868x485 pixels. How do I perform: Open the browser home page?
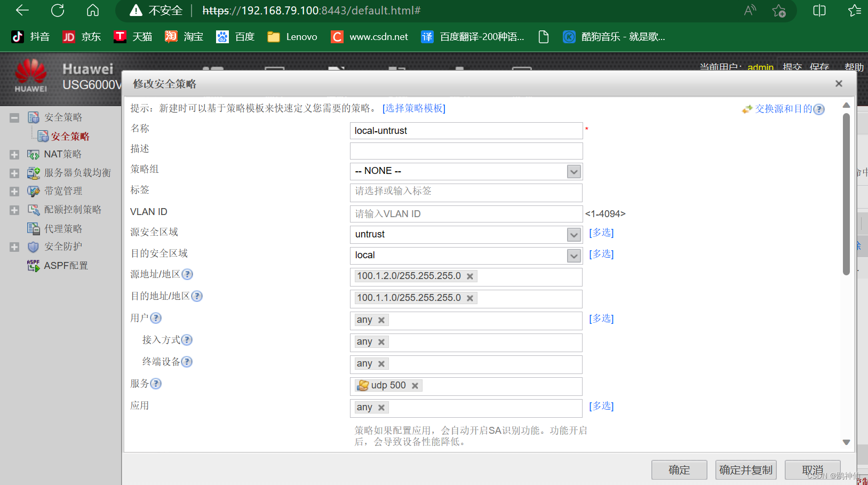coord(93,10)
